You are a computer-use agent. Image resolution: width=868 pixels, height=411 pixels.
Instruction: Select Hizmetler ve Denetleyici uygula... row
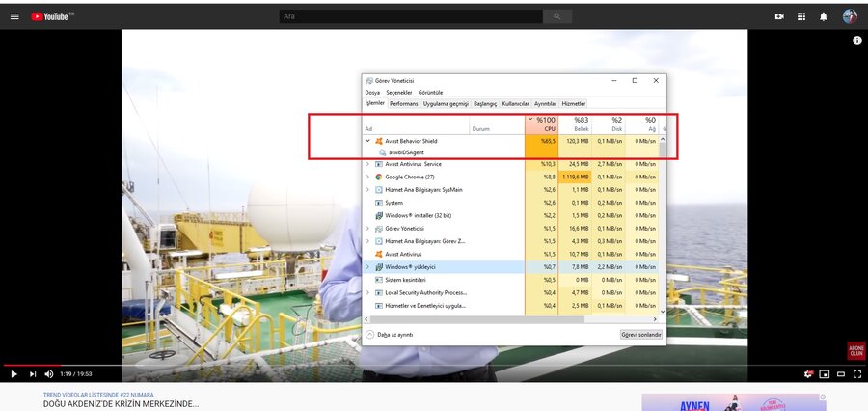(510, 305)
